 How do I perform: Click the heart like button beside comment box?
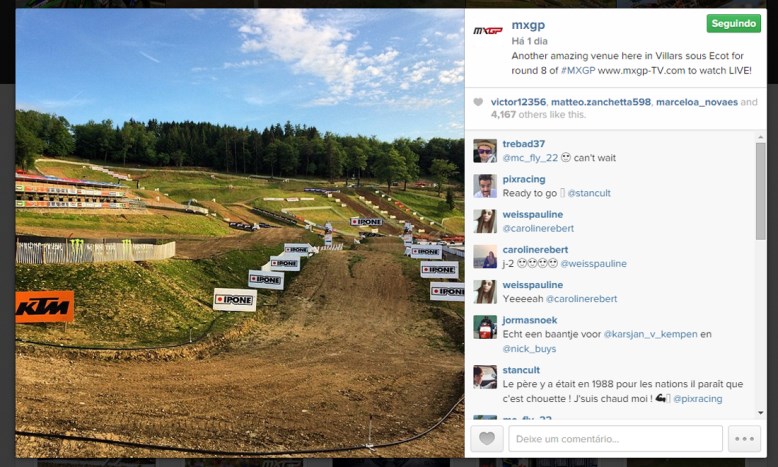click(487, 439)
